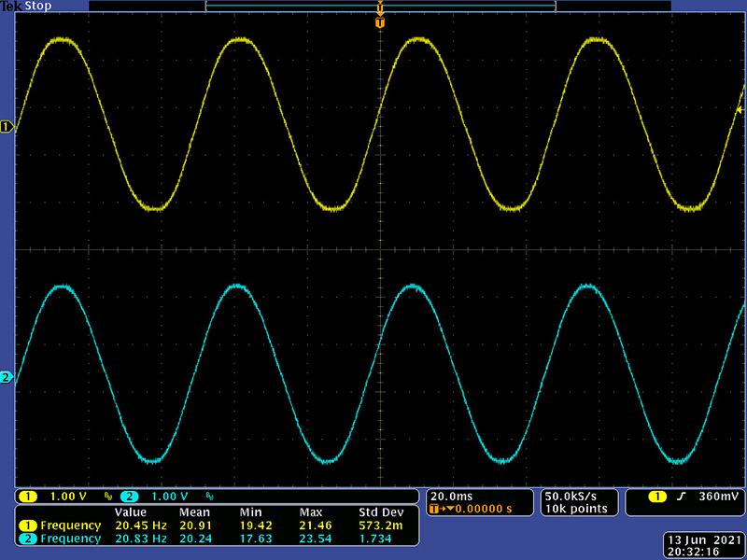Click the channel 2 ground reference marker
This screenshot has height=560, width=747.
pyautogui.click(x=7, y=377)
